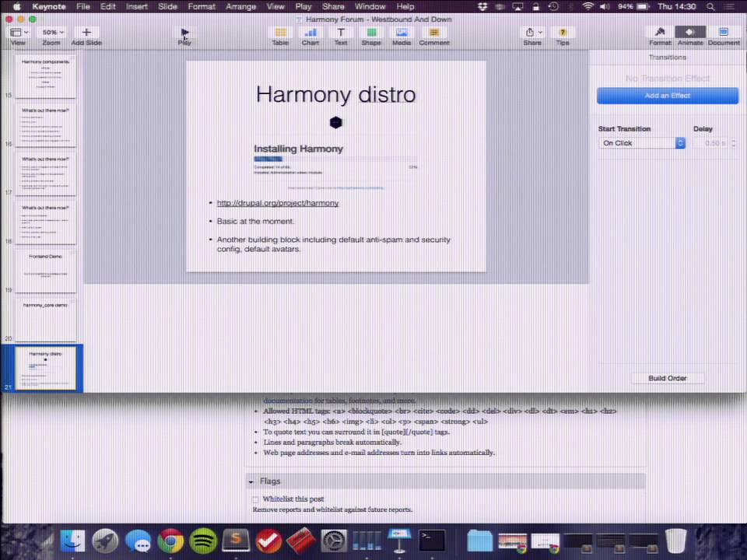Open Launchpad rocket in dock
Screen dimensions: 747x560
click(x=105, y=541)
